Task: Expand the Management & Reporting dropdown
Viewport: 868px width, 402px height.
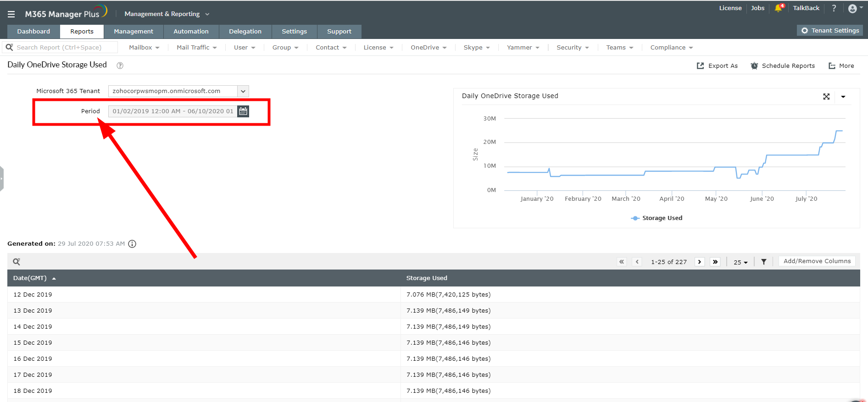Action: 167,14
